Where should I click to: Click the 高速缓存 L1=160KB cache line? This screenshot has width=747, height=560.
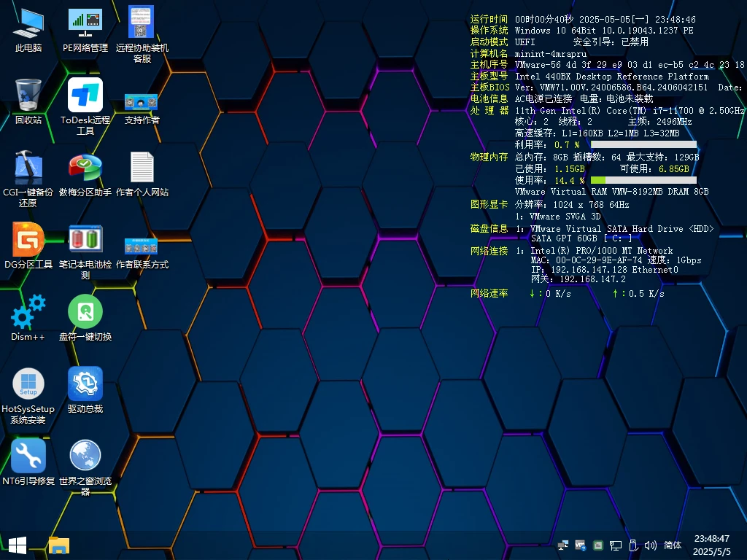point(597,133)
